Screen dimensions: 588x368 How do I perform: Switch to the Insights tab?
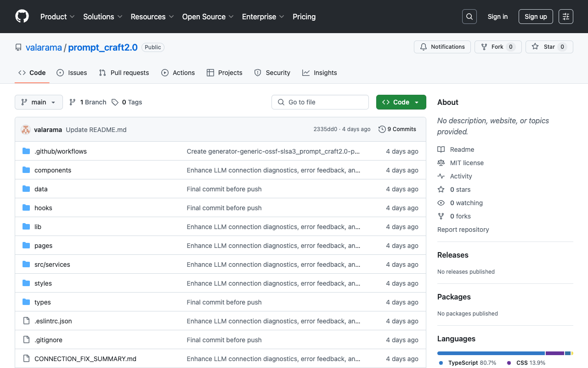[320, 73]
